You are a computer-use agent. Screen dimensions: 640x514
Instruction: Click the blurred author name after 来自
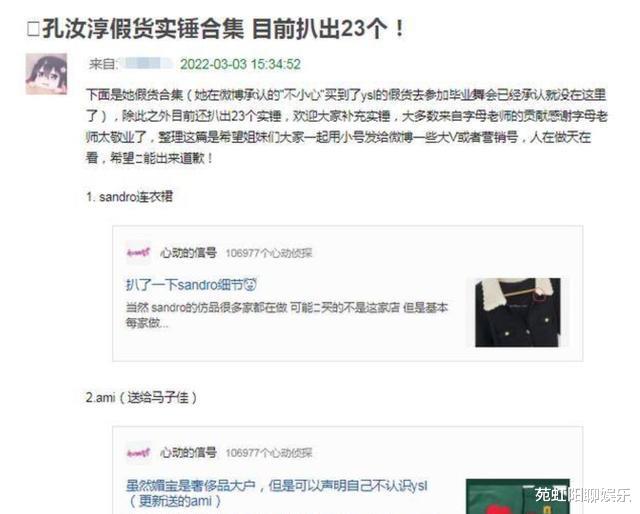pyautogui.click(x=148, y=64)
